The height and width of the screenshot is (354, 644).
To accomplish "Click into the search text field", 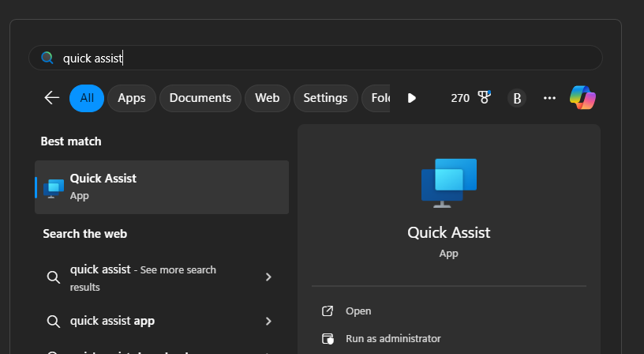I will (x=316, y=58).
